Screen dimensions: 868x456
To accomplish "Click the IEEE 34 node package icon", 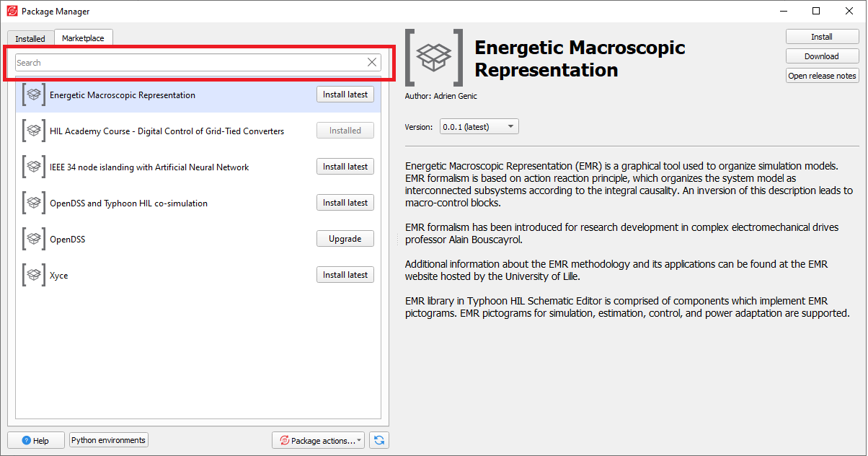I will (x=32, y=167).
